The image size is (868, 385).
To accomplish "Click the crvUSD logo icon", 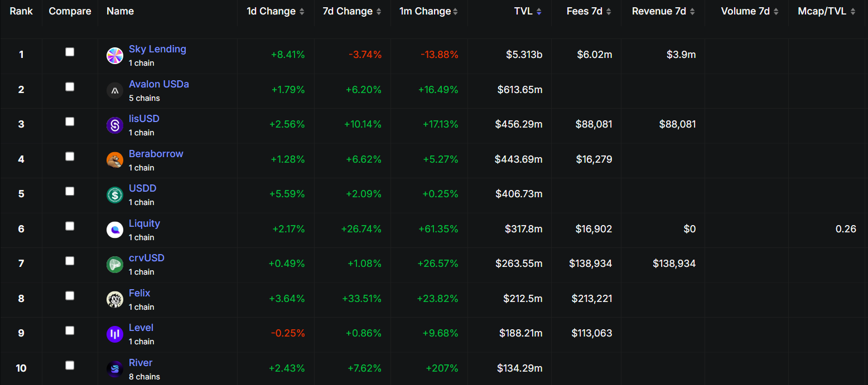I will click(x=114, y=264).
